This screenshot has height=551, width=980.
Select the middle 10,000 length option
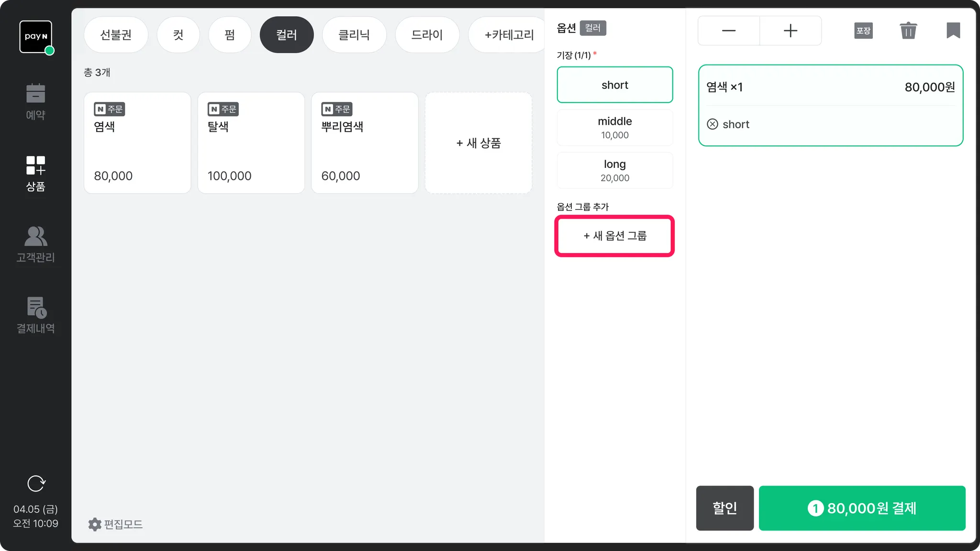click(614, 128)
